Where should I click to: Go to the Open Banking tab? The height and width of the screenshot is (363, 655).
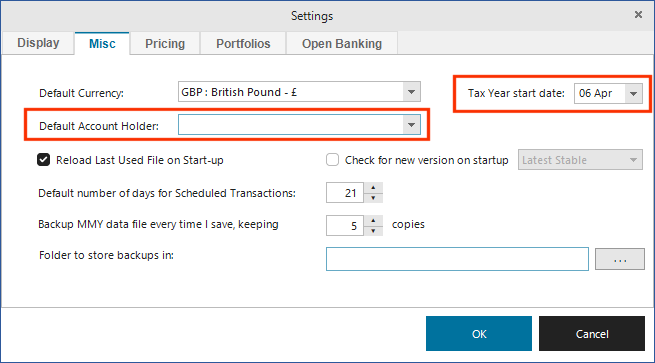[x=342, y=43]
